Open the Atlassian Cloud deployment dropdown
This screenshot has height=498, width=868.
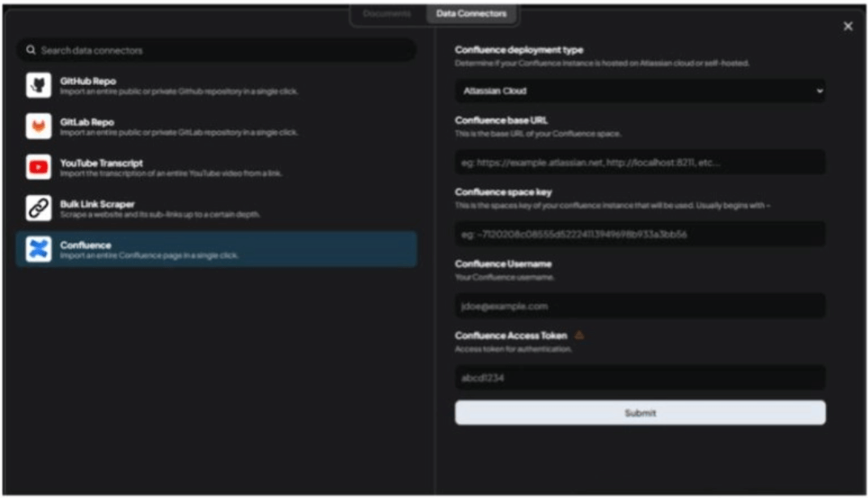(640, 91)
